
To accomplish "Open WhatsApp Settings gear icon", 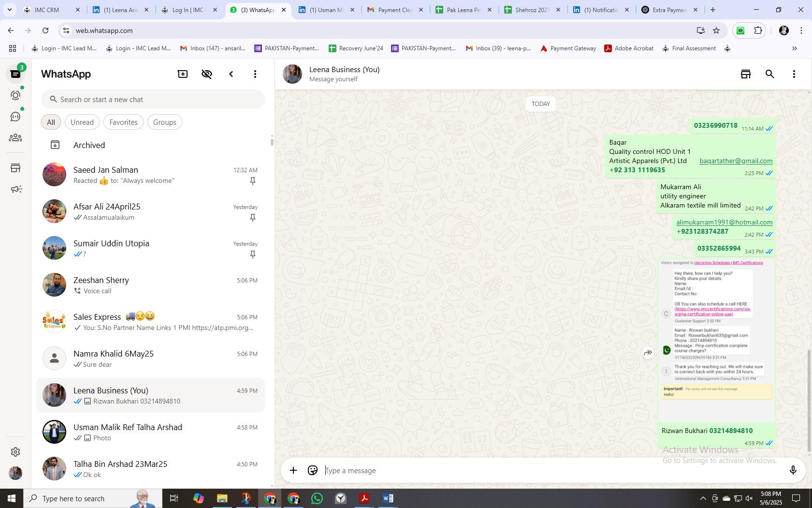I will pos(15,451).
